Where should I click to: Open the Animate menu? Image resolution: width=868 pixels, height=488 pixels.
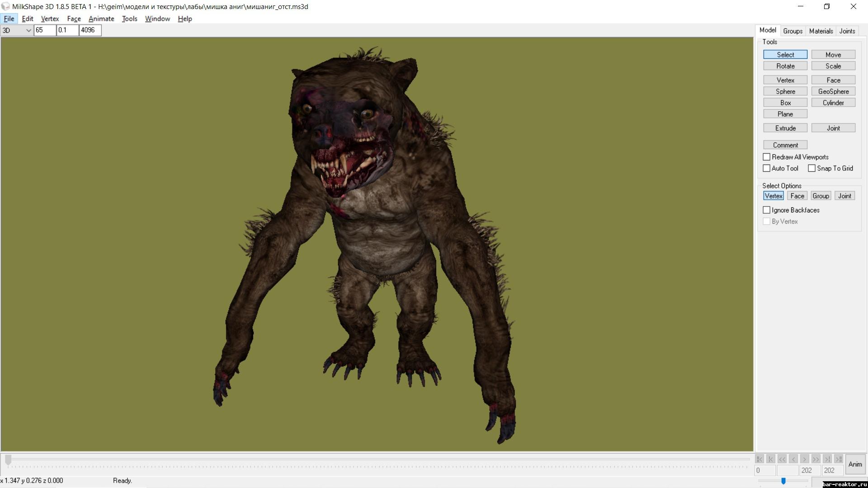click(x=101, y=19)
